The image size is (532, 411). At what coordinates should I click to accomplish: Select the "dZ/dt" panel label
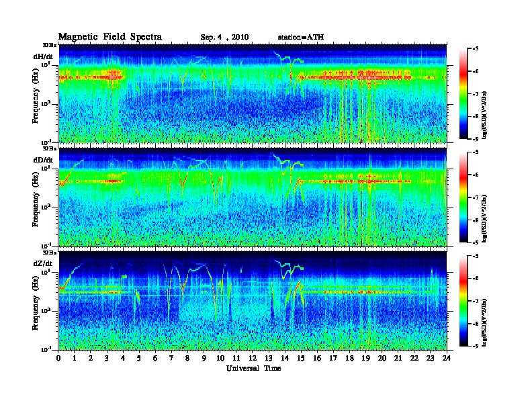43,263
